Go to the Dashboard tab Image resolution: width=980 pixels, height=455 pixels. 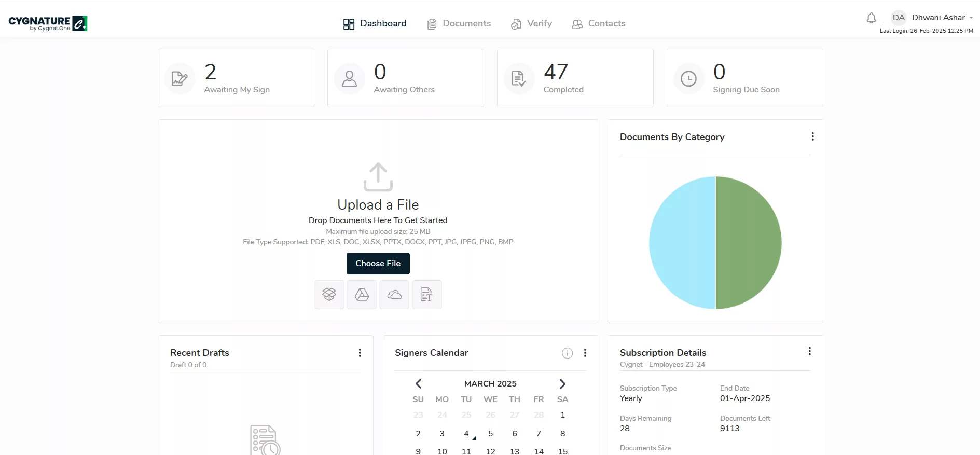point(375,24)
